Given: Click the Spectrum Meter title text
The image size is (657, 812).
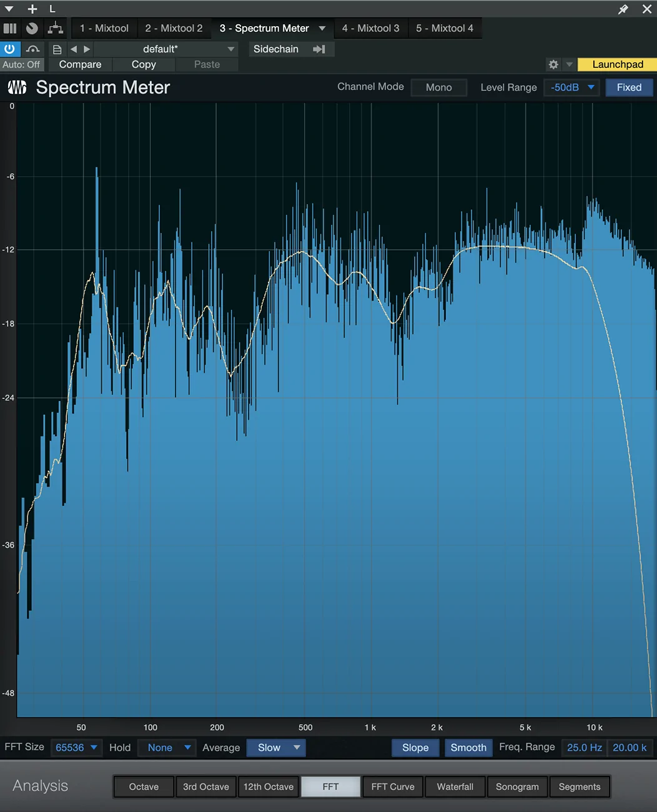Looking at the screenshot, I should click(103, 87).
